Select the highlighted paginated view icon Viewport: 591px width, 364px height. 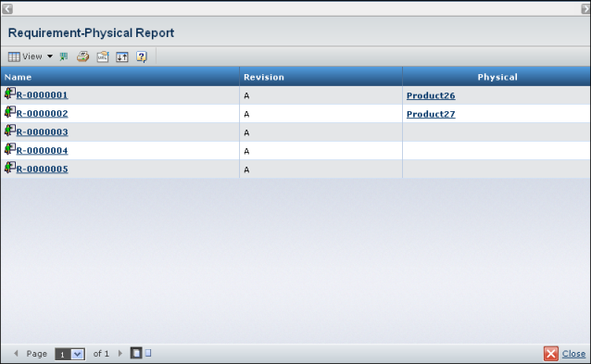136,353
